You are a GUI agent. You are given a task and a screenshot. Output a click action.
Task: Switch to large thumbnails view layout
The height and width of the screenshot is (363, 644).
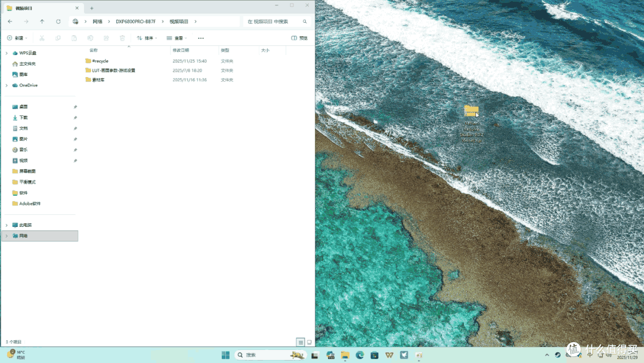pos(309,342)
